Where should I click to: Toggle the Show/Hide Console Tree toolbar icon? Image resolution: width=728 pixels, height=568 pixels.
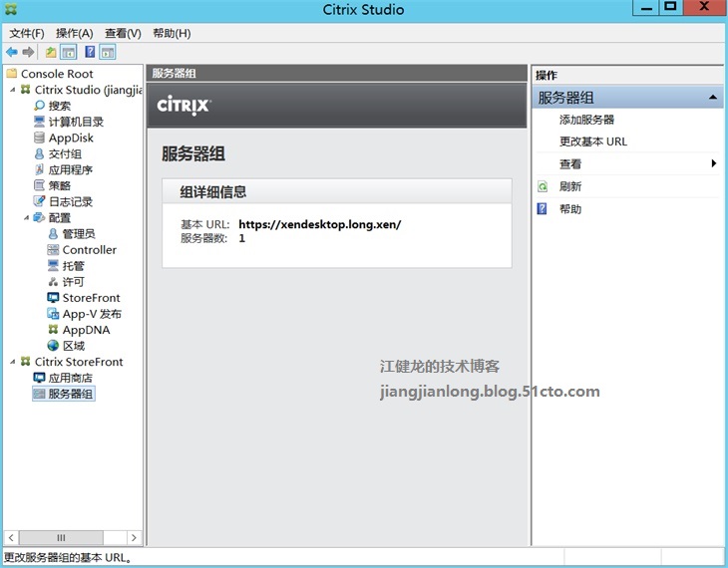pyautogui.click(x=69, y=52)
